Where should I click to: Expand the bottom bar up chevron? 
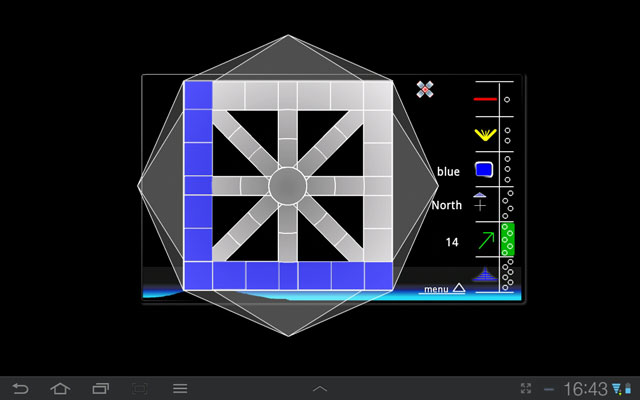coord(320,389)
